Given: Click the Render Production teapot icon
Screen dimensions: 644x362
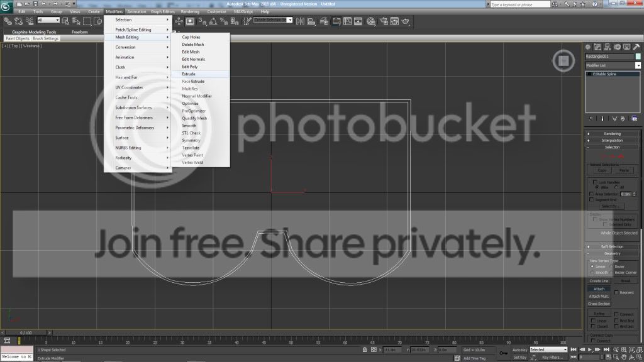Looking at the screenshot, I should [x=406, y=21].
